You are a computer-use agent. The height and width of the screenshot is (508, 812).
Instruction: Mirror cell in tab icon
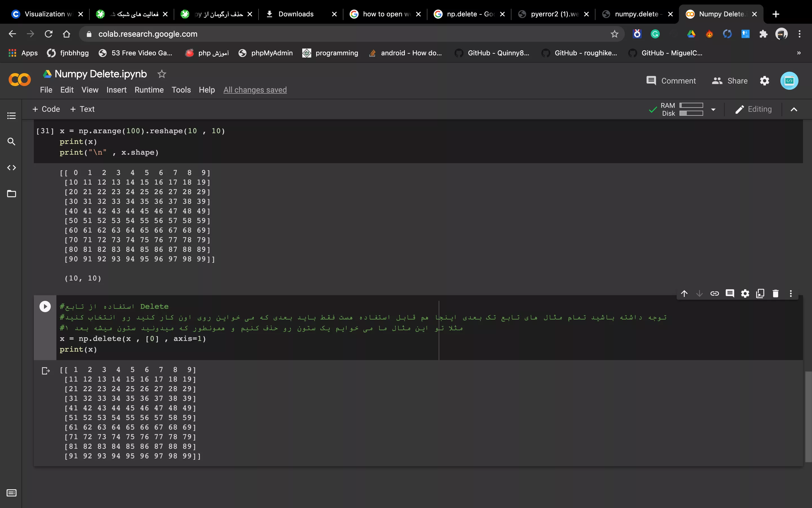[760, 294]
